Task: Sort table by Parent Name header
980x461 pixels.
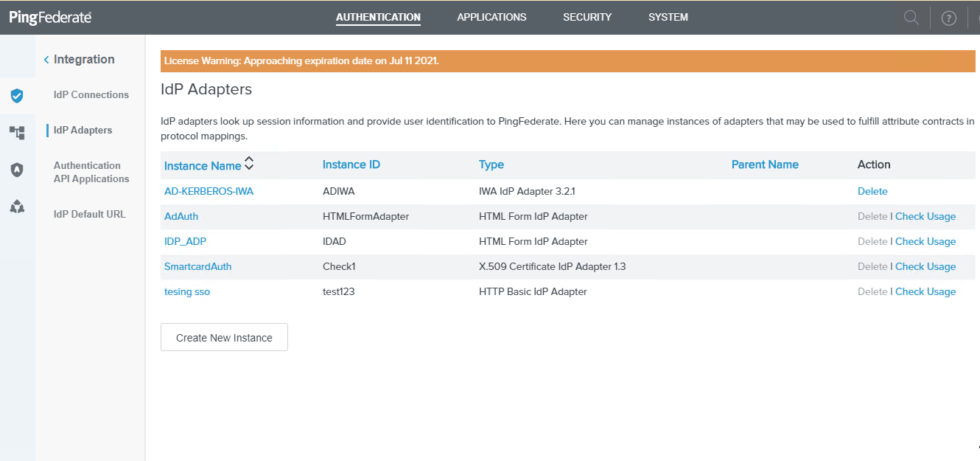Action: pos(765,164)
